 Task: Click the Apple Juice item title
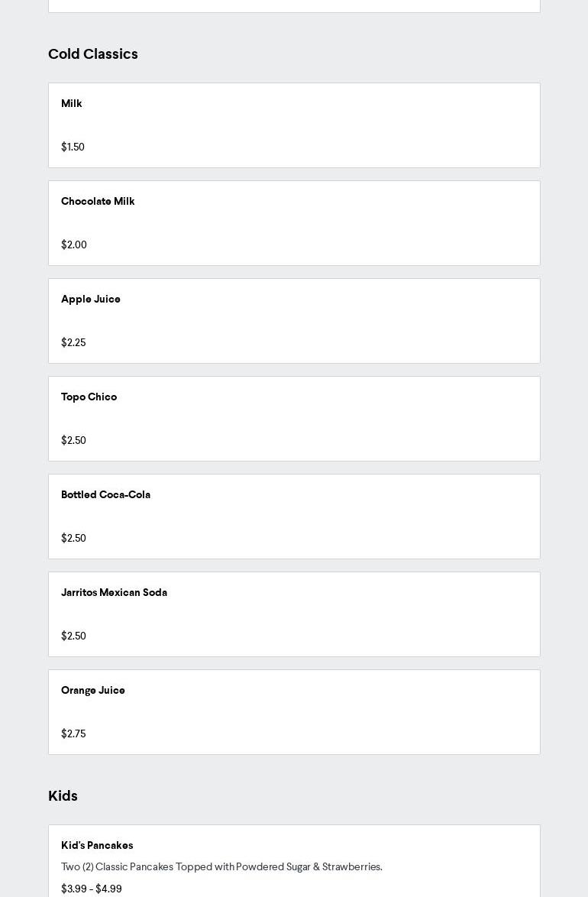pyautogui.click(x=91, y=300)
